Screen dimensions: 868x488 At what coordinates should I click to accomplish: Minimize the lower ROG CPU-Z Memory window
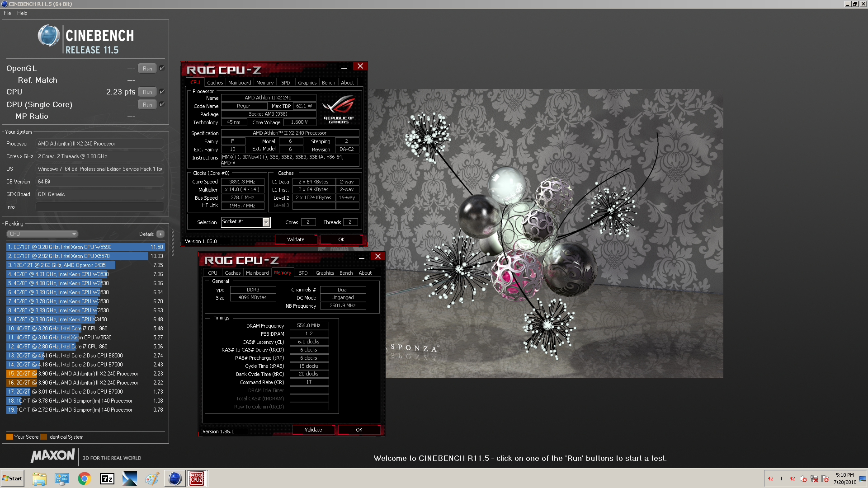coord(362,258)
